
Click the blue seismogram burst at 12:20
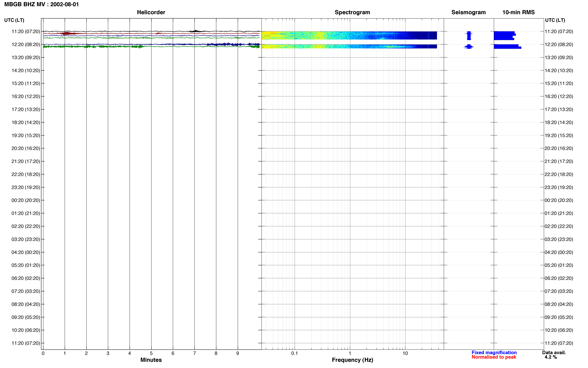tap(469, 47)
